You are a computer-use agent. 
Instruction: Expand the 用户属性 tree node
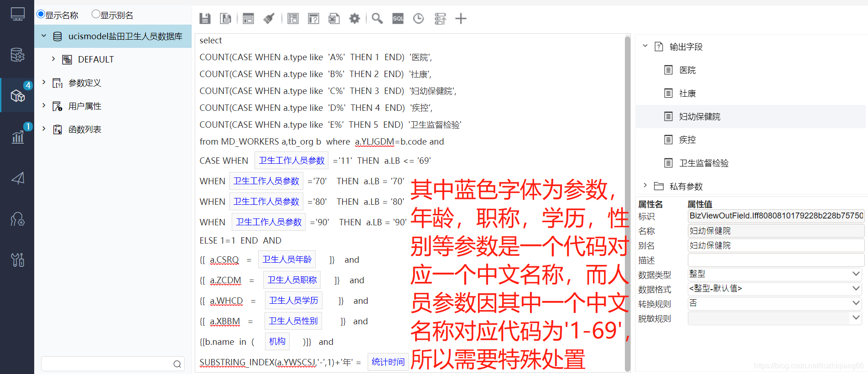44,105
